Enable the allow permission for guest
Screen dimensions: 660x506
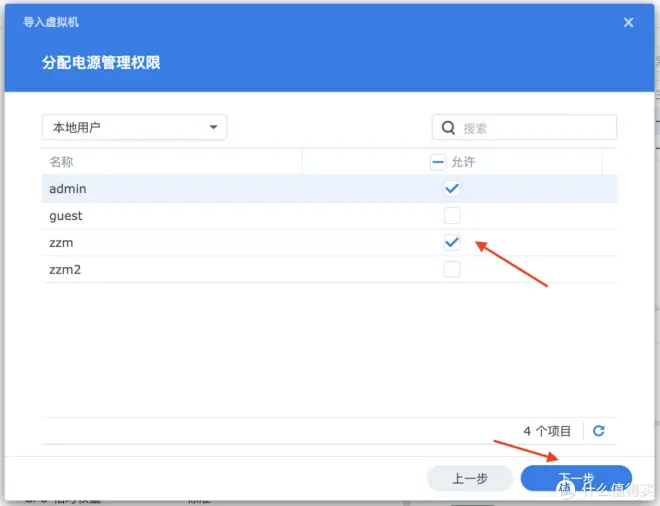pyautogui.click(x=452, y=215)
